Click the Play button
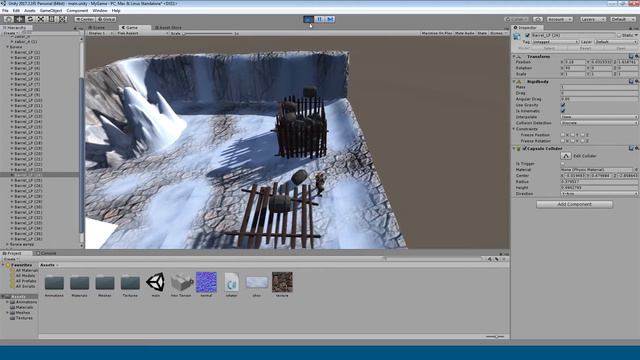This screenshot has width=640, height=360. (x=309, y=19)
